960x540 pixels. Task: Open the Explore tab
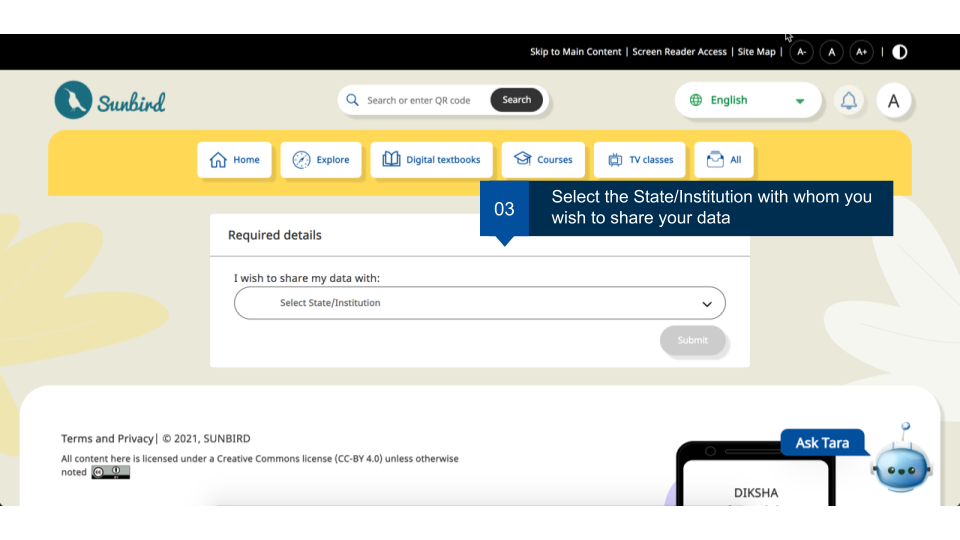321,160
